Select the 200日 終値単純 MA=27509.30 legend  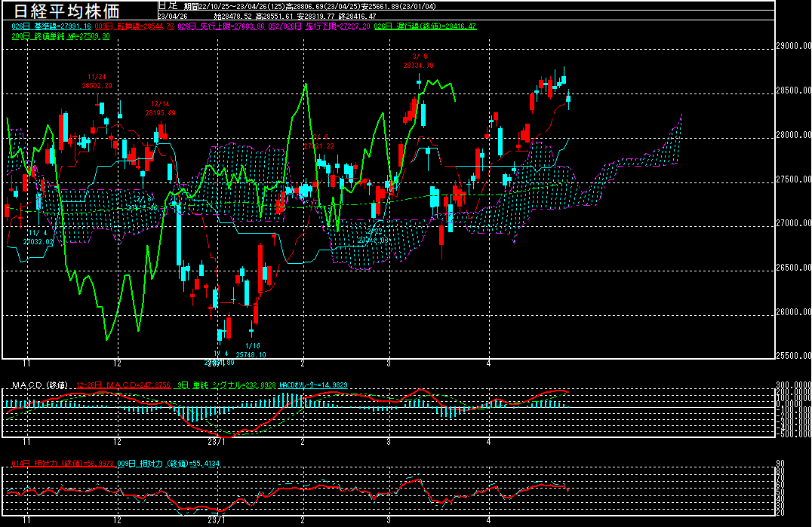coord(60,36)
